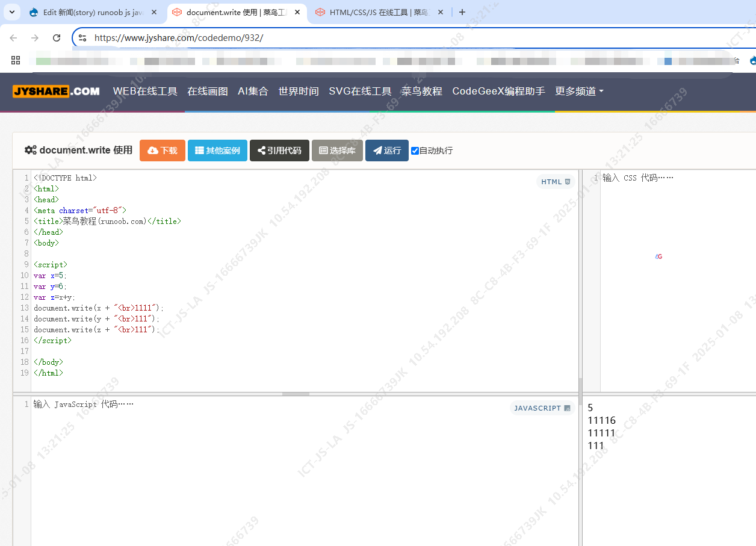Place cursor on the var x=5; line

click(x=51, y=276)
